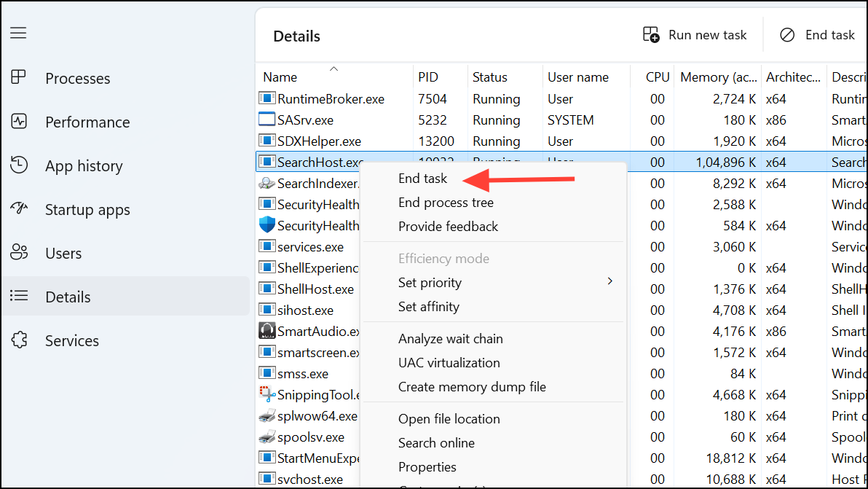Open the Processes view
868x489 pixels.
tap(78, 78)
